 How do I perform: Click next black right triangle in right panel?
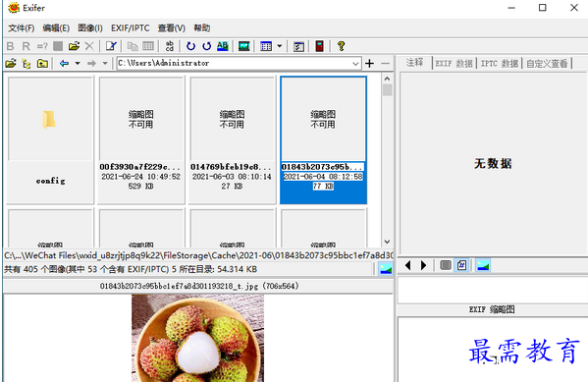(x=424, y=266)
